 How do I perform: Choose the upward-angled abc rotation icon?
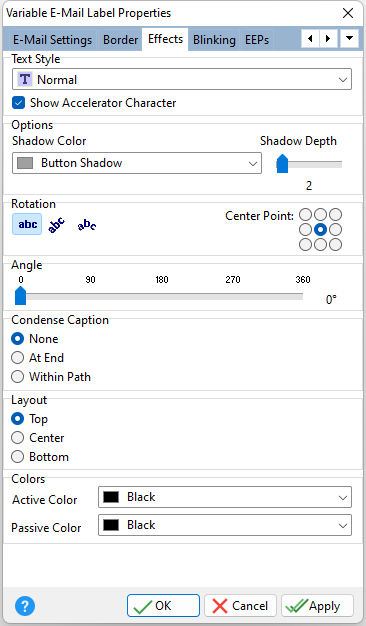point(56,224)
